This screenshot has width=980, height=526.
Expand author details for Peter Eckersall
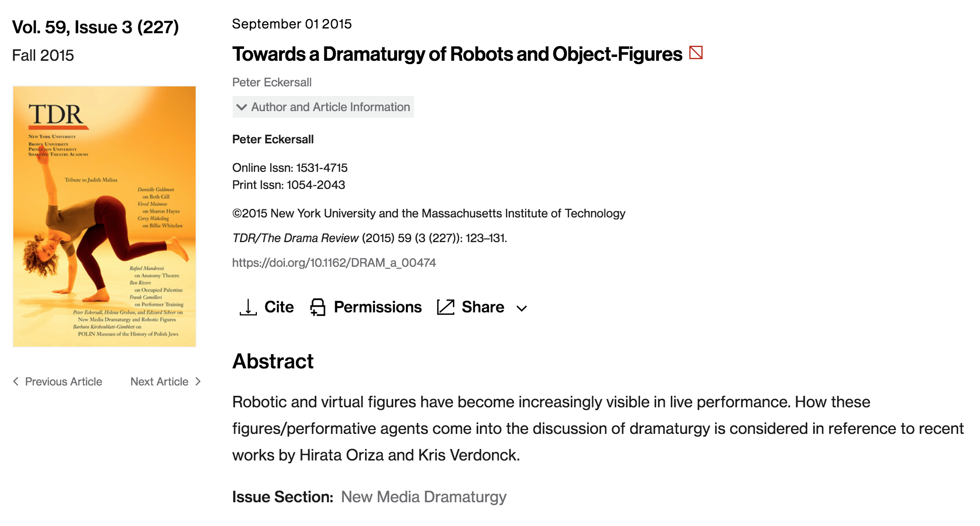pyautogui.click(x=272, y=82)
